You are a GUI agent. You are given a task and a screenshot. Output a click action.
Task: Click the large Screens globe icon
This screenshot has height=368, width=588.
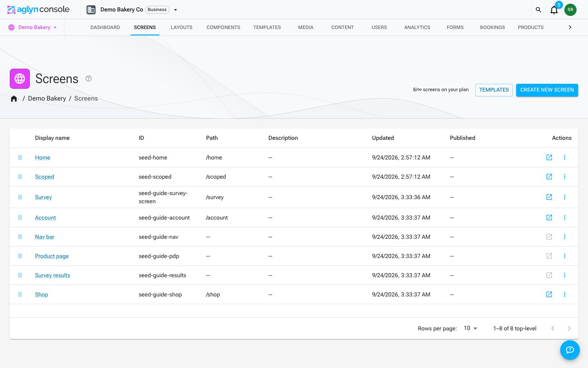coord(20,79)
